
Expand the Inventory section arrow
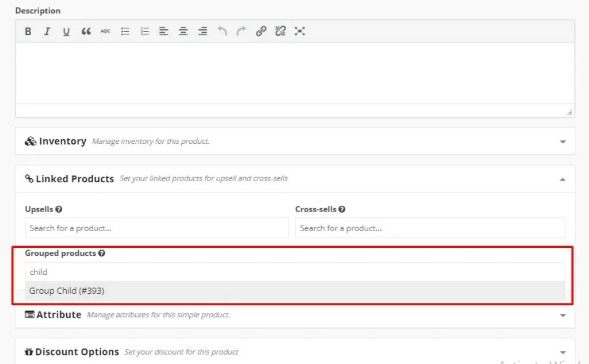(563, 141)
